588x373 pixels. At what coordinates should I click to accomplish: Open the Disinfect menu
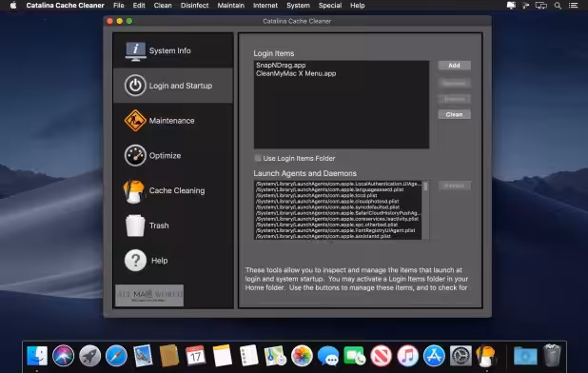coord(194,6)
